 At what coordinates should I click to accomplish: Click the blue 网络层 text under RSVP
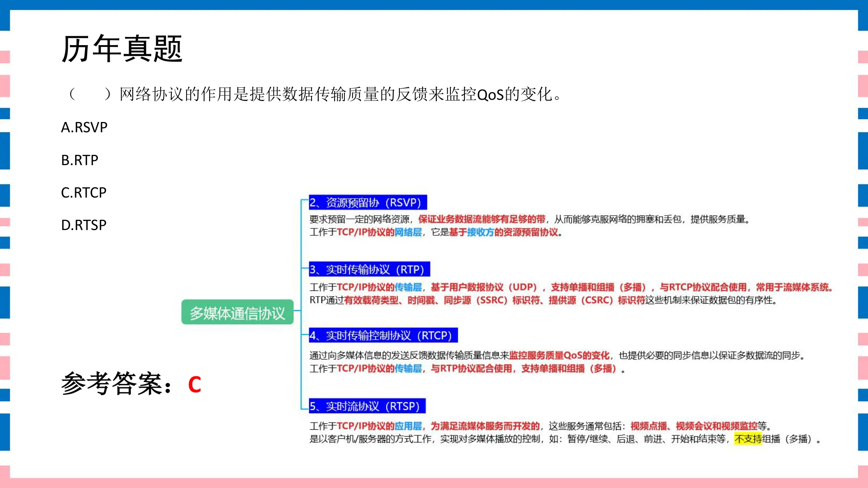(x=408, y=232)
